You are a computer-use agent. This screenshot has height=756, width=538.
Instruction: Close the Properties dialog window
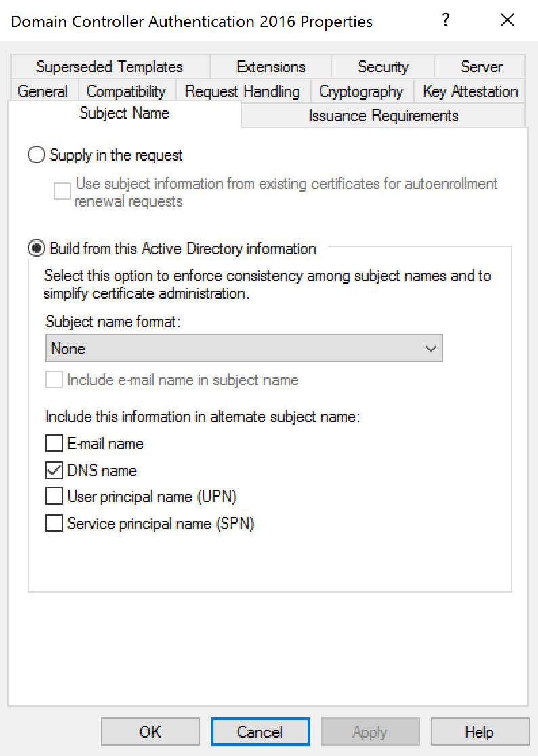(507, 20)
